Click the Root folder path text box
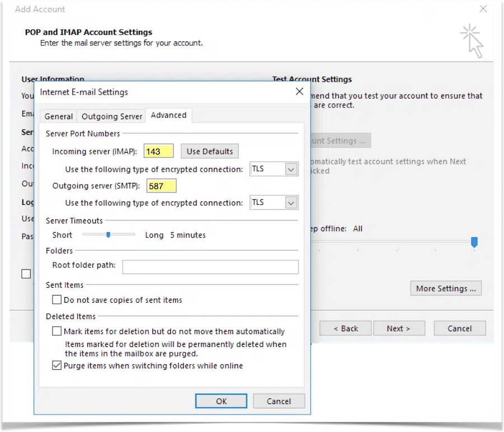The image size is (504, 432). (210, 266)
